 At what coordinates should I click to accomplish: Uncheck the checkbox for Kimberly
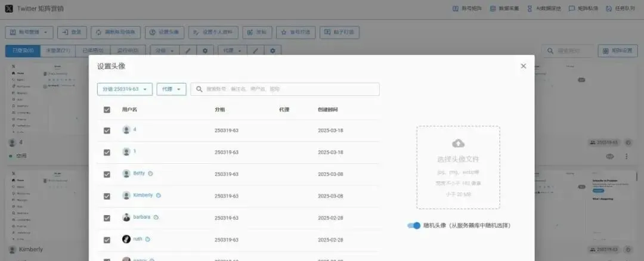click(107, 196)
